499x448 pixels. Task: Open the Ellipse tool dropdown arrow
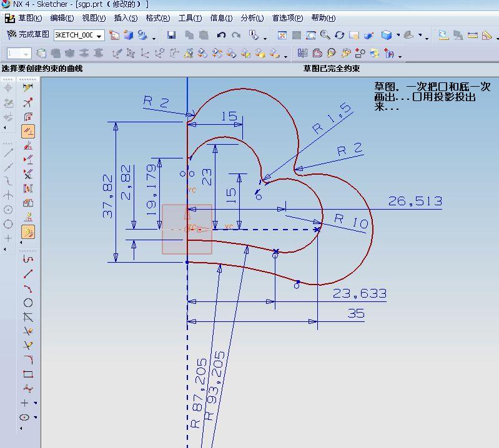point(36,417)
